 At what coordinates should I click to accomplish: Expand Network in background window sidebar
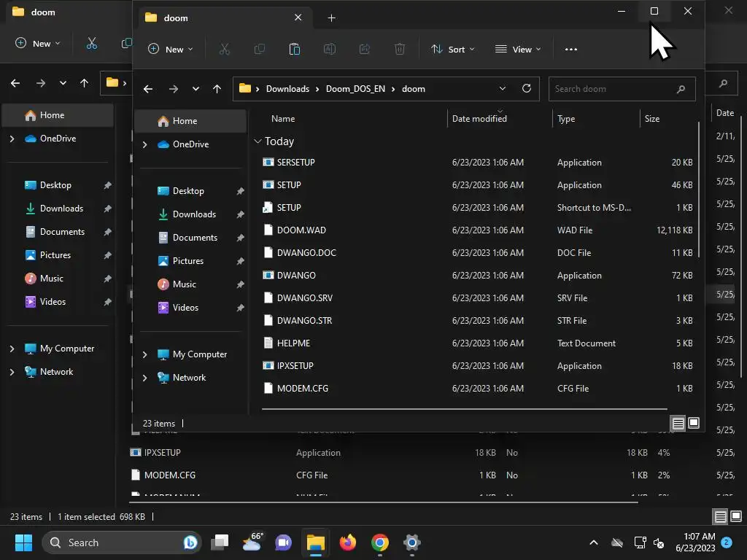[12, 372]
